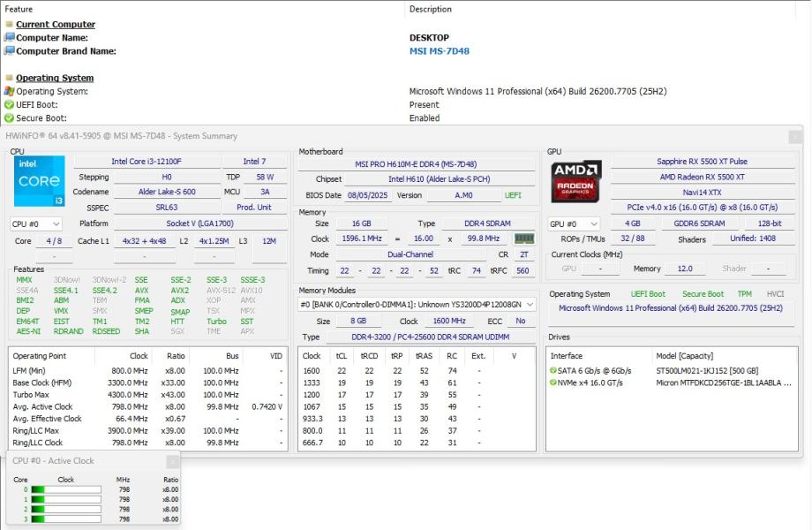Click the Intel Core i3-12100F name field
812x530 pixels.
click(147, 161)
